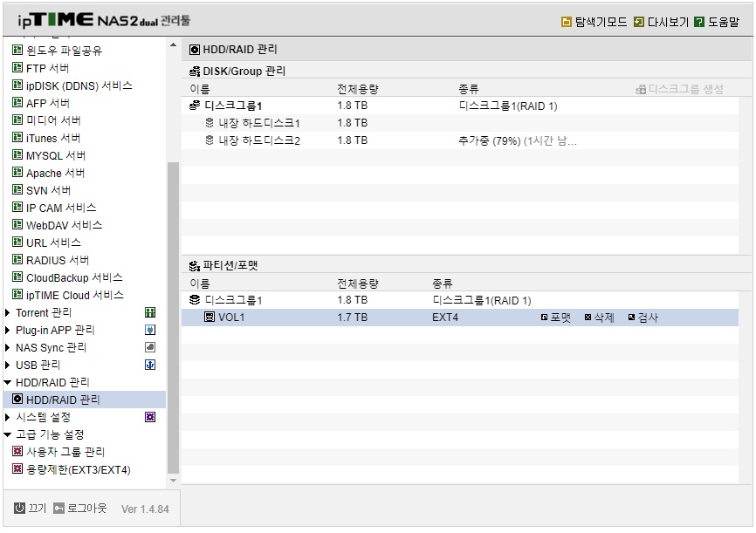The width and height of the screenshot is (756, 533).
Task: Click the URL 서비스 icon
Action: click(17, 242)
